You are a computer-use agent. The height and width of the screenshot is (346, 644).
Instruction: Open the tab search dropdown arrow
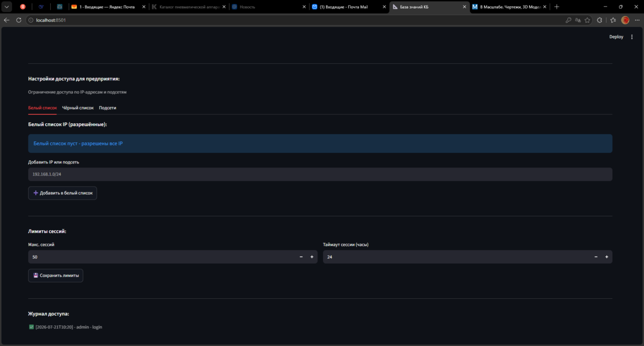pos(7,7)
